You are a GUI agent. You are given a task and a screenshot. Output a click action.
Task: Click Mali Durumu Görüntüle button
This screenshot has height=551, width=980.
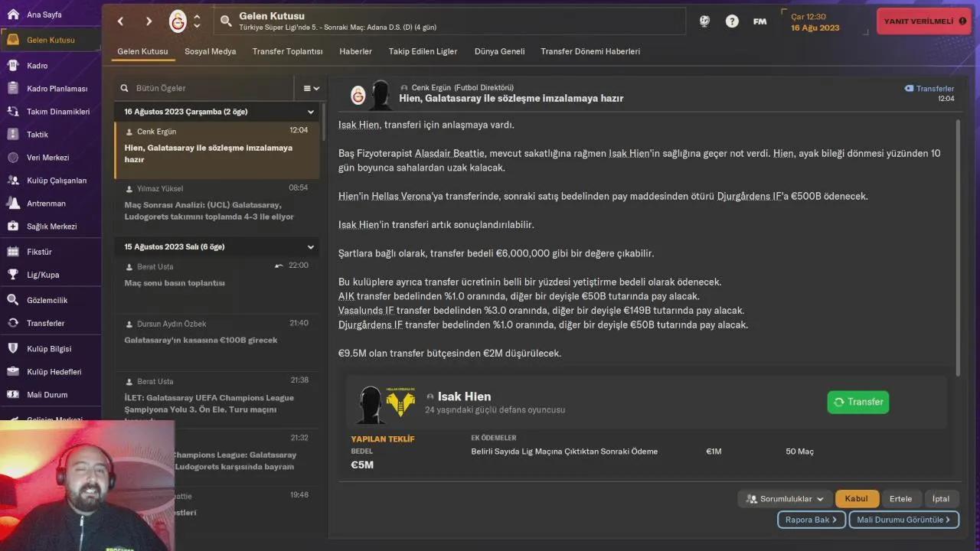904,520
